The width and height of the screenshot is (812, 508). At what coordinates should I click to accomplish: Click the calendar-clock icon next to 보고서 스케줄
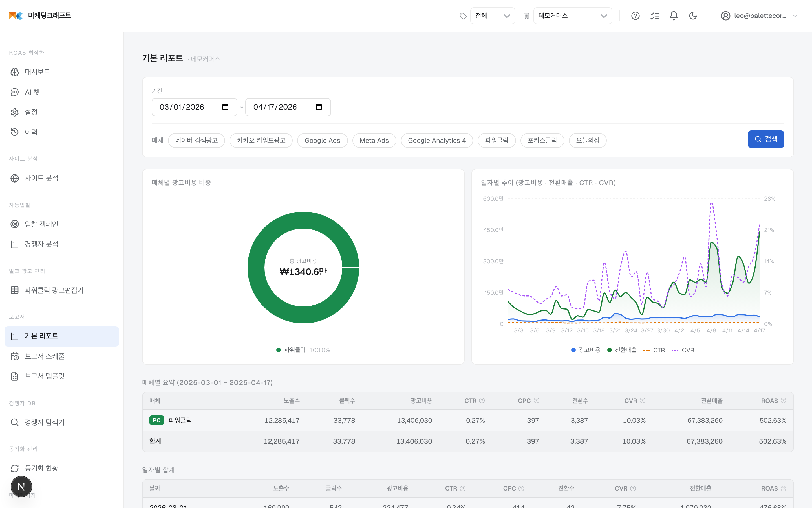coord(14,356)
